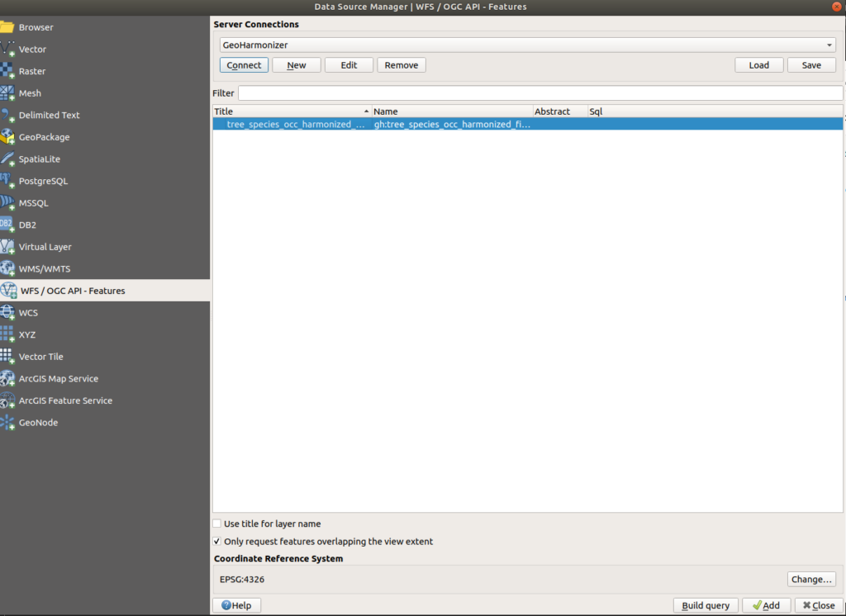Select the WCS globe icon
The width and height of the screenshot is (846, 616).
[x=7, y=312]
